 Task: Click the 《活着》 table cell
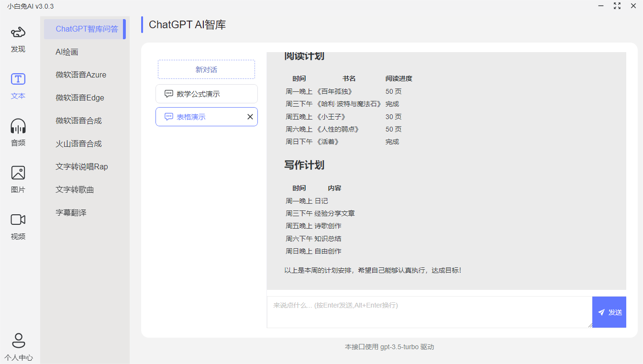327,142
